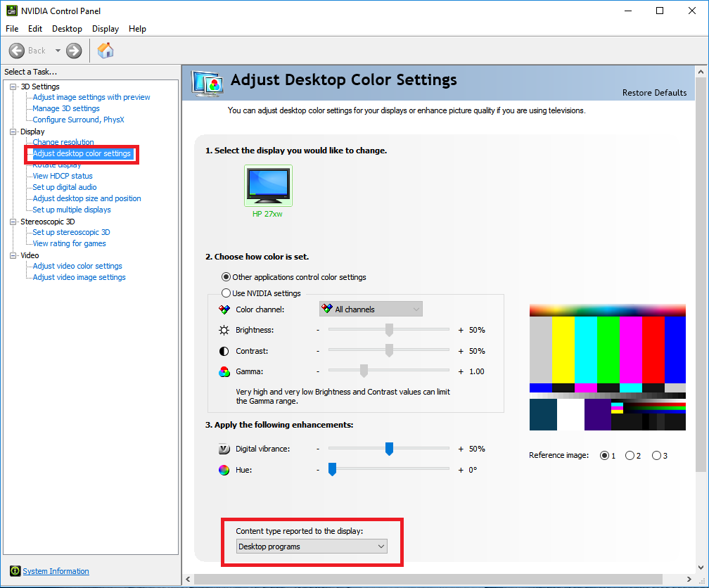Click the Gamma slider handle
This screenshot has width=709, height=588.
point(364,371)
